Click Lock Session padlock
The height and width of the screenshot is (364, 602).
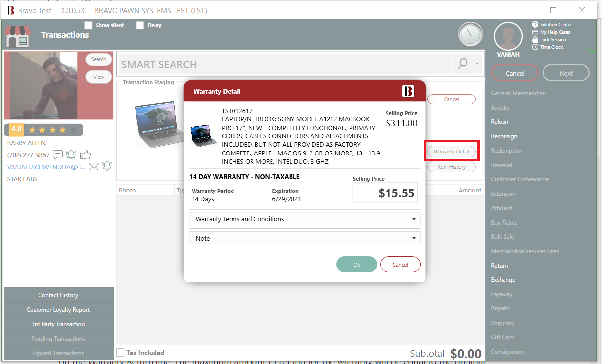pos(535,39)
